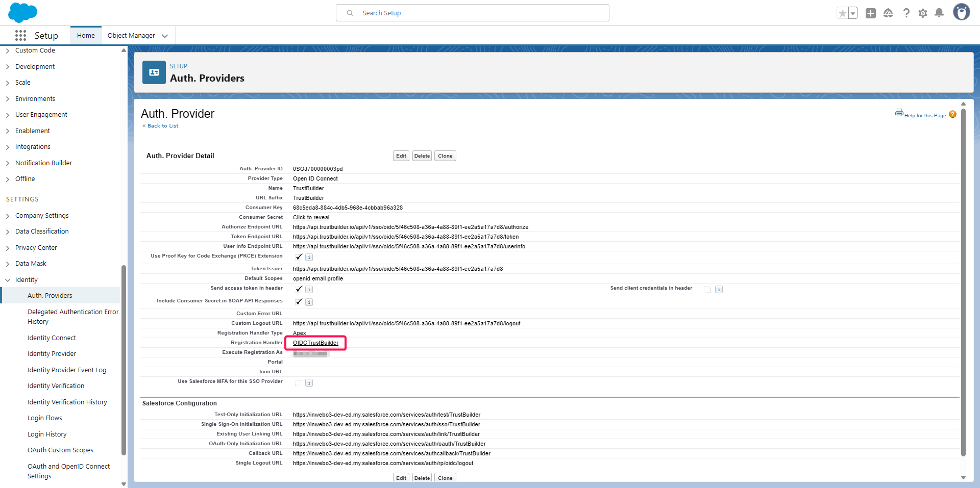Open the Help question mark icon
This screenshot has width=980, height=488.
(x=906, y=13)
